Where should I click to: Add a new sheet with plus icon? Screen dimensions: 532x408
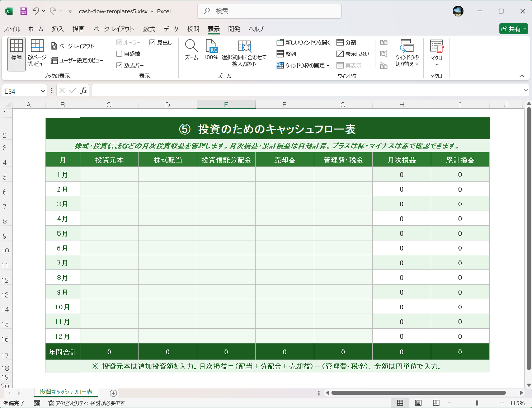(113, 393)
